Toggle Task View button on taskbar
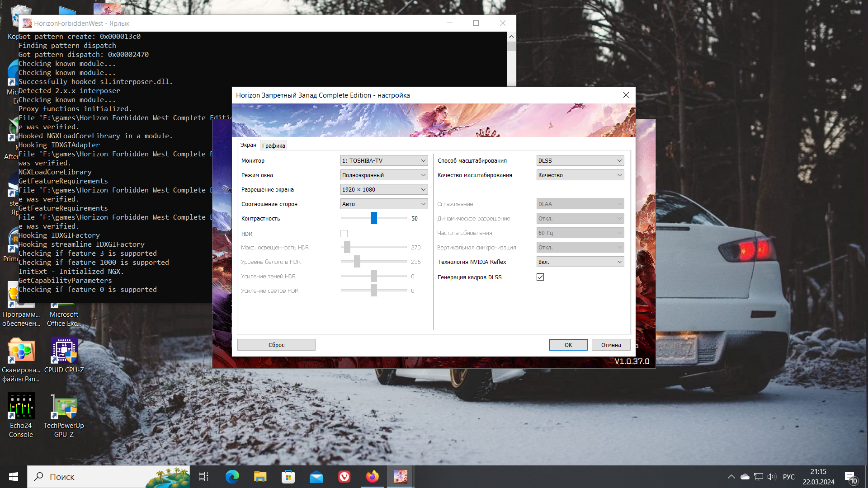Viewport: 868px width, 488px height. 203,477
